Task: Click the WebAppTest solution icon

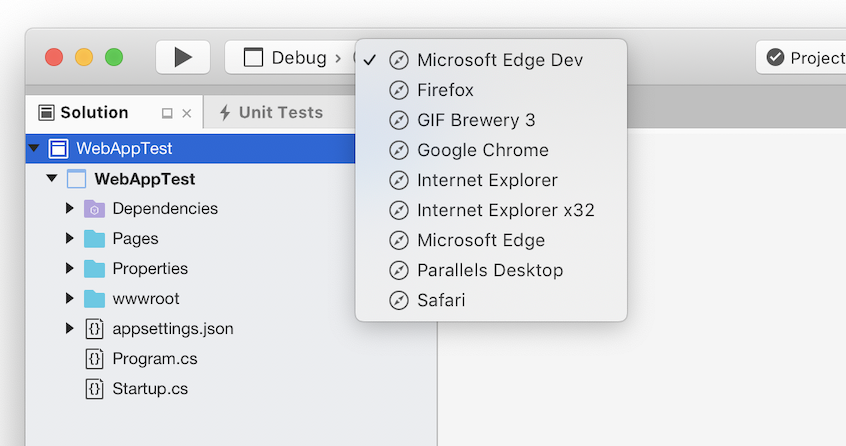Action: [59, 149]
